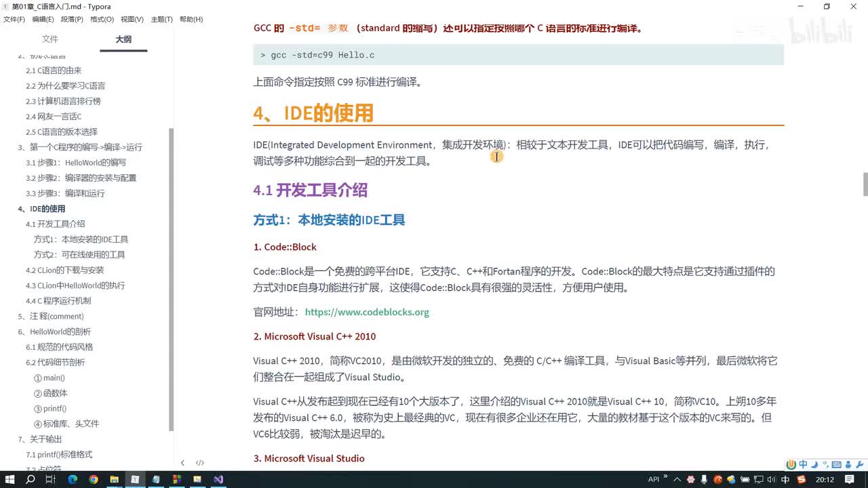868x488 pixels.
Task: Select ① main() in the outline
Action: click(x=50, y=378)
